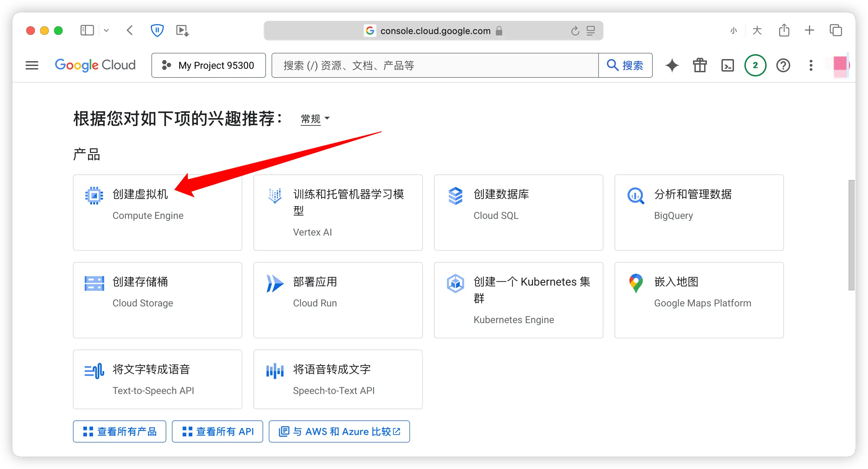Screen dimensions: 868x469
Task: Open the 训练和托管机器学习模型 card title
Action: pos(349,202)
